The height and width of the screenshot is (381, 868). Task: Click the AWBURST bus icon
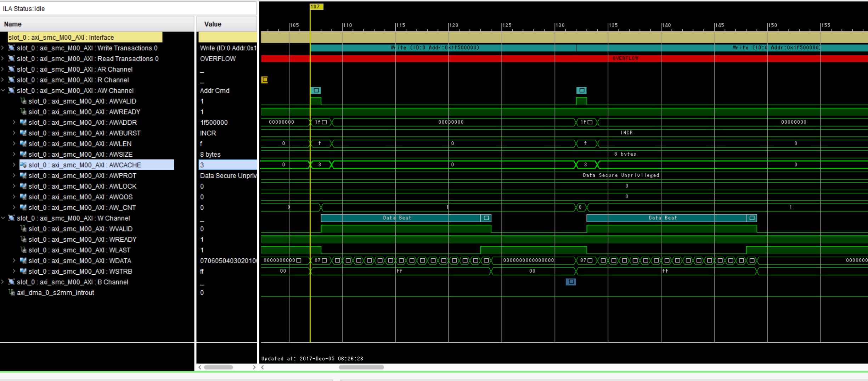(23, 133)
